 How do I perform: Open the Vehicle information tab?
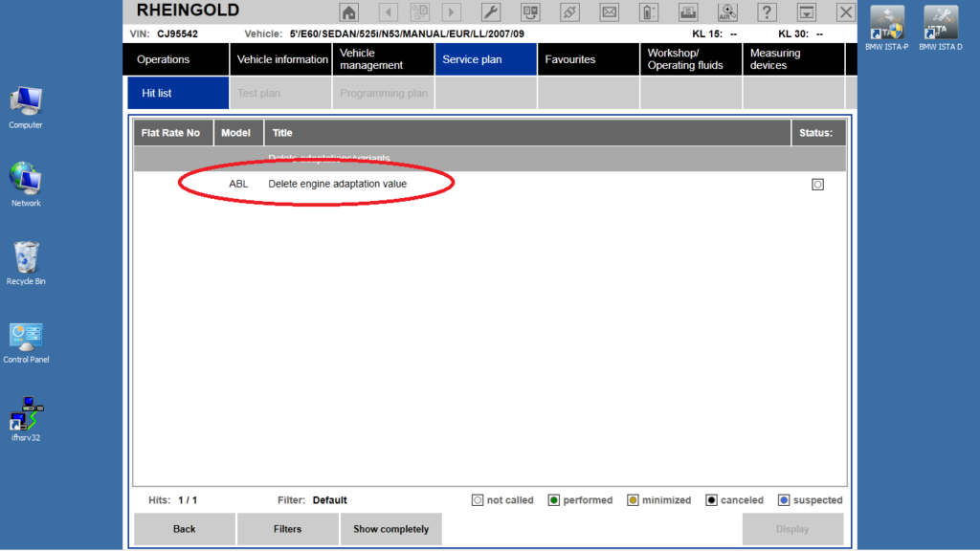click(x=280, y=59)
